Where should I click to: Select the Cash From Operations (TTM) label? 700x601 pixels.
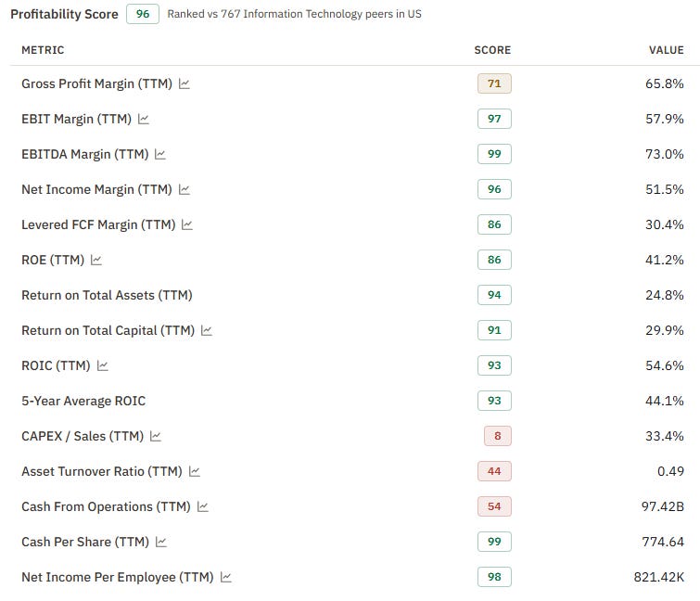pos(107,506)
